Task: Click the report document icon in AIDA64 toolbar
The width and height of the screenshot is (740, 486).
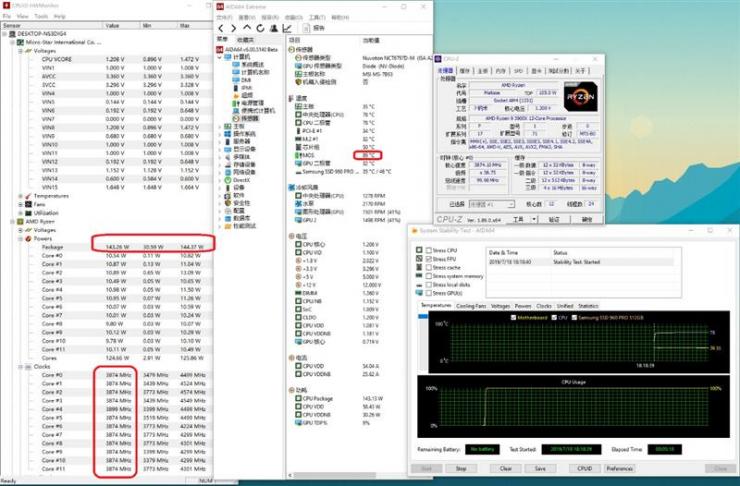Action: point(306,28)
